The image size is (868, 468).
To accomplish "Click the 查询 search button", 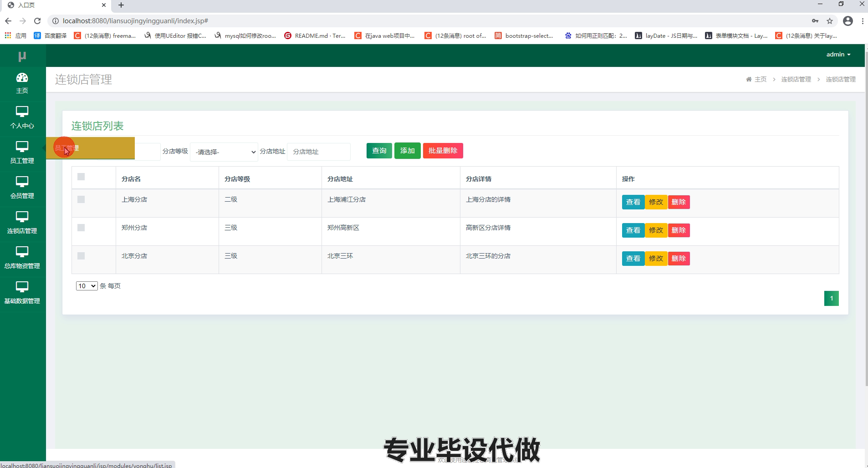I will pyautogui.click(x=379, y=151).
